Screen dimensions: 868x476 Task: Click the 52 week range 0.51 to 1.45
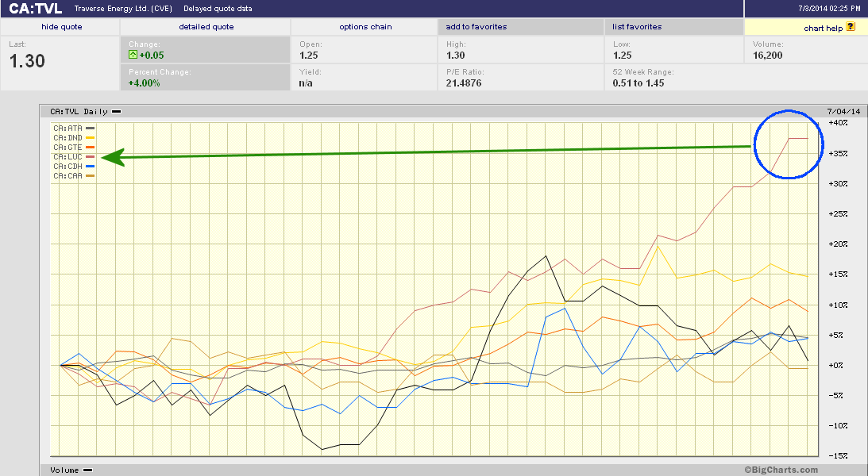click(x=638, y=83)
